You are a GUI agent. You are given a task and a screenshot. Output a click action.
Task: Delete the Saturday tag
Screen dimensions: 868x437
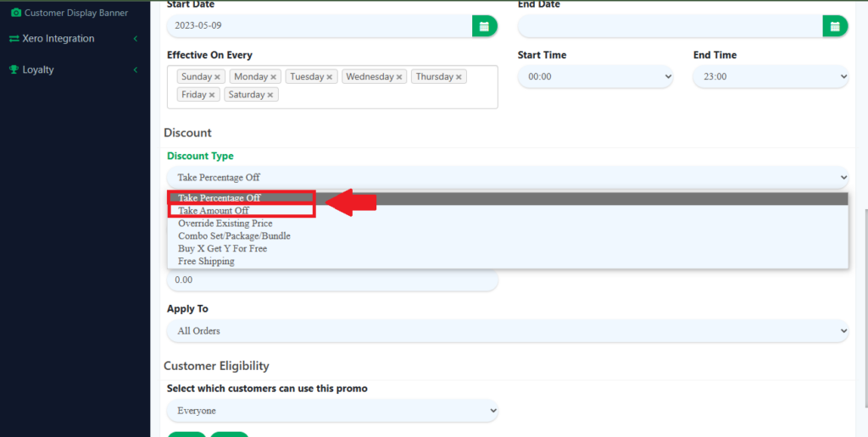click(270, 95)
